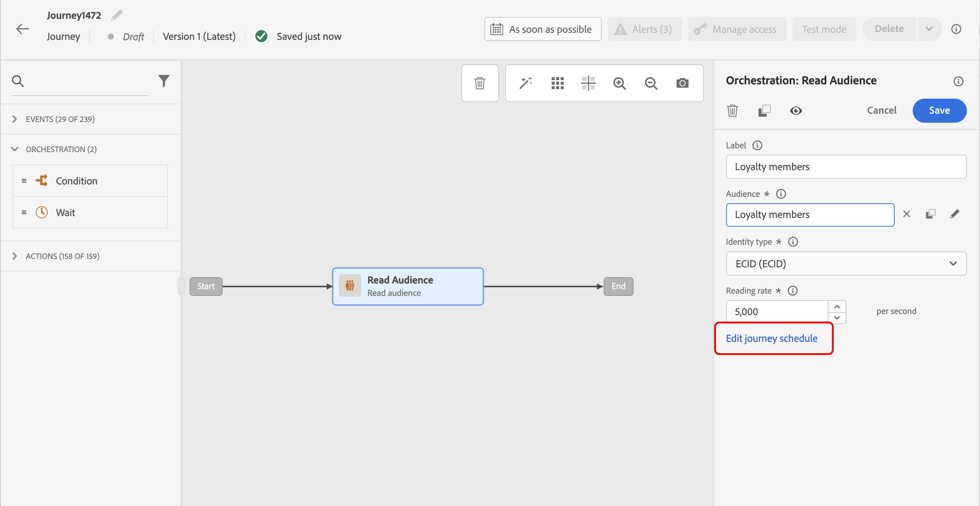The width and height of the screenshot is (980, 506).
Task: Click the pencil icon to edit audience
Action: click(x=954, y=214)
